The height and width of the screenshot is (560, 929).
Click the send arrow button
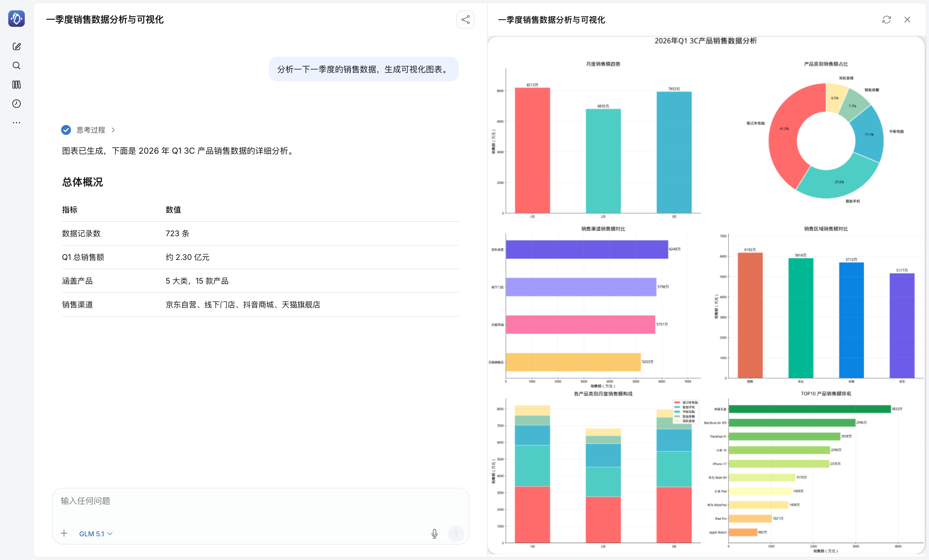(x=456, y=534)
